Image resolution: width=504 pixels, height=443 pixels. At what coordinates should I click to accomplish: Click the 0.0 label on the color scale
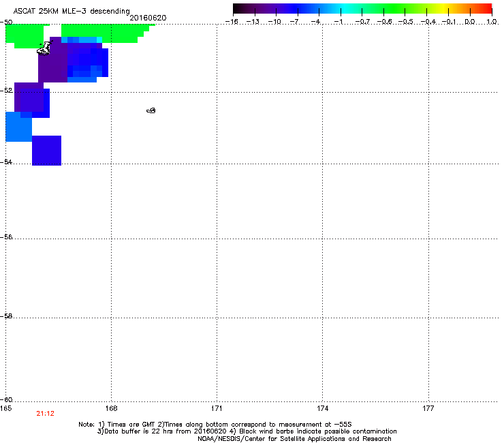point(470,22)
